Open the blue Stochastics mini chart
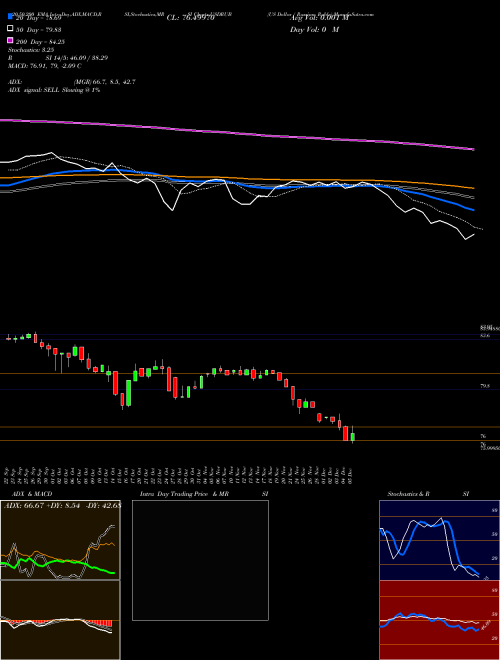The width and height of the screenshot is (500, 660). (439, 540)
